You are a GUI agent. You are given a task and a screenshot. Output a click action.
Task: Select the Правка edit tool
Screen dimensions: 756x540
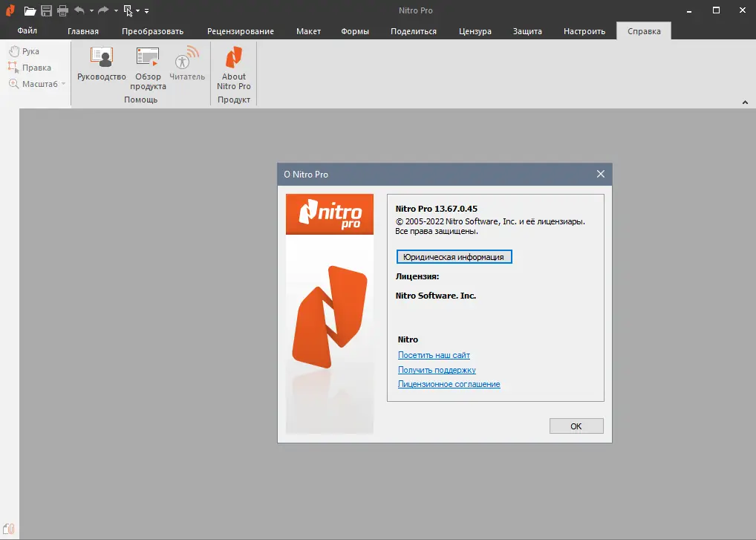click(30, 68)
